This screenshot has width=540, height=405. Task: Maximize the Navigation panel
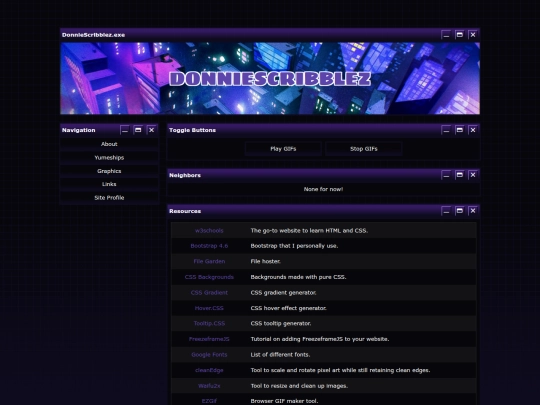(138, 130)
